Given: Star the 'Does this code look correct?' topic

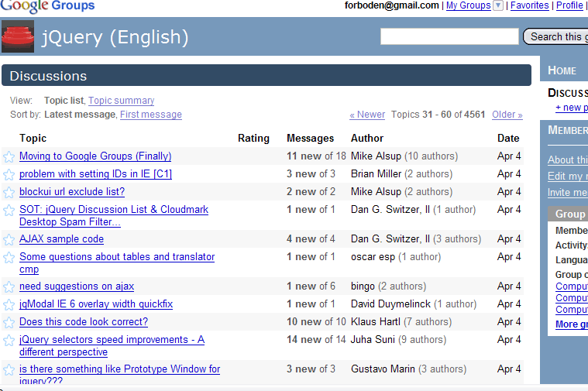Looking at the screenshot, I should [x=9, y=322].
